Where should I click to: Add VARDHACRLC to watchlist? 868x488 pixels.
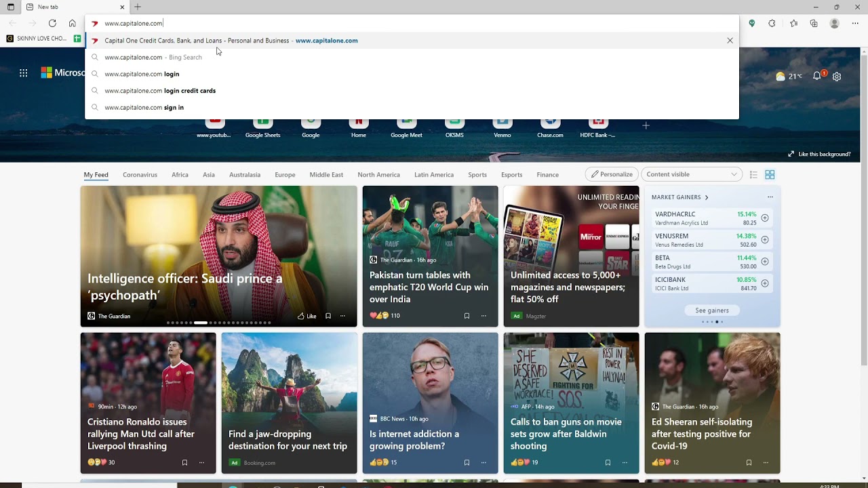click(x=765, y=218)
